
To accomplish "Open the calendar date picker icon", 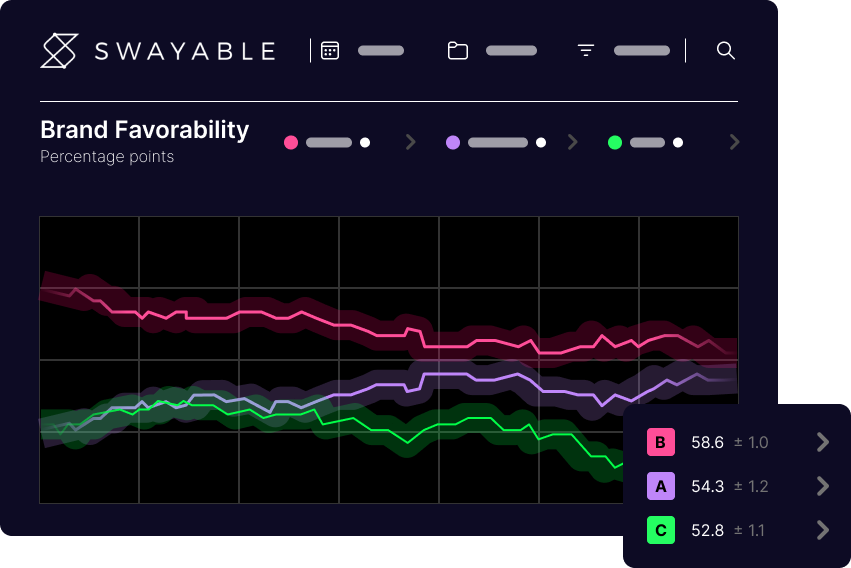I will [330, 51].
